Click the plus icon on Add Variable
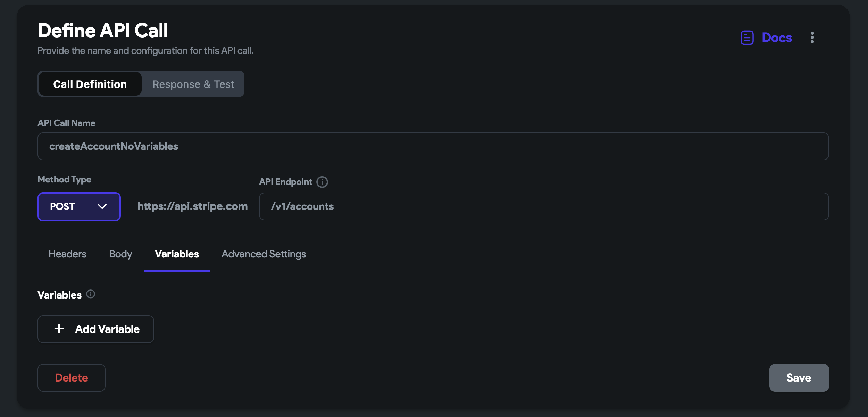The width and height of the screenshot is (868, 417). [x=59, y=329]
